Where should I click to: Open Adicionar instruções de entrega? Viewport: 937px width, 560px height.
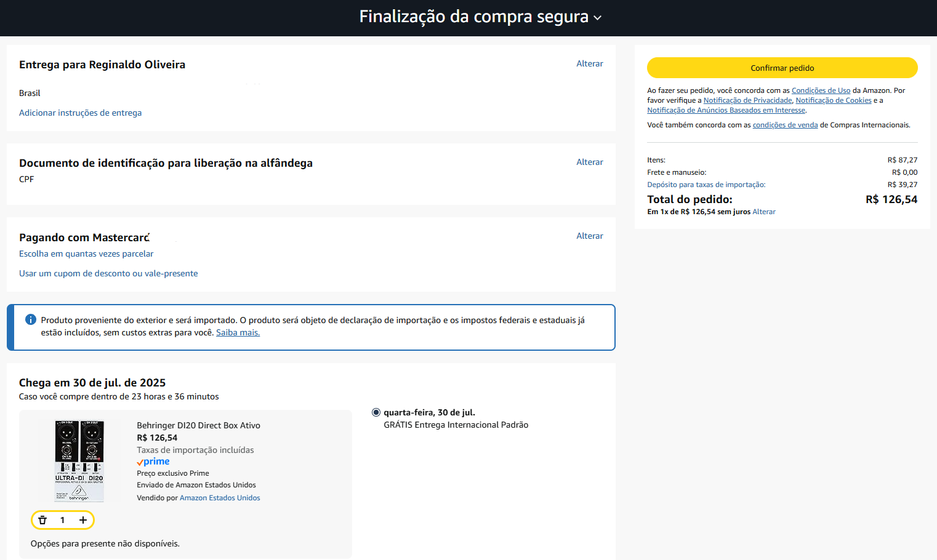click(80, 113)
